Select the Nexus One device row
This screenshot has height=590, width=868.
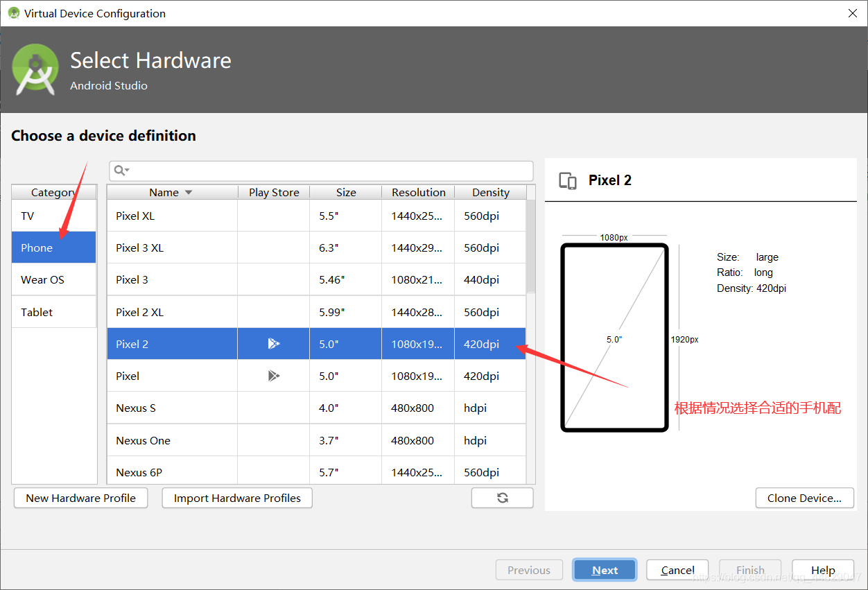coord(317,440)
